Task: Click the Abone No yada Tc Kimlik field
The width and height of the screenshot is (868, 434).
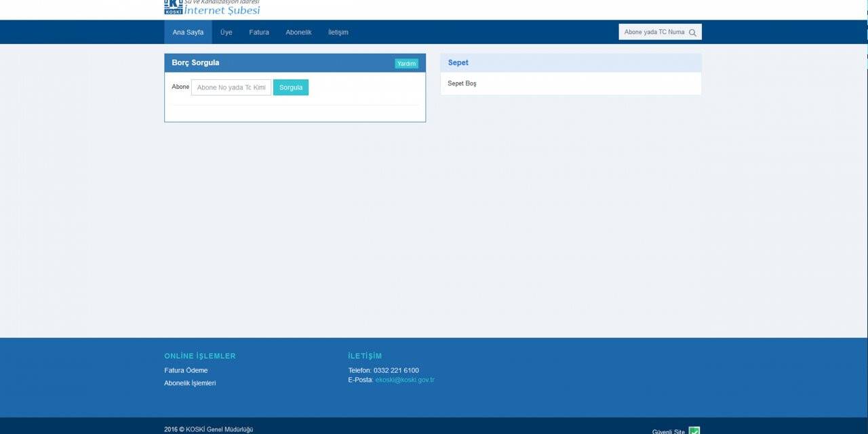Action: (x=231, y=87)
